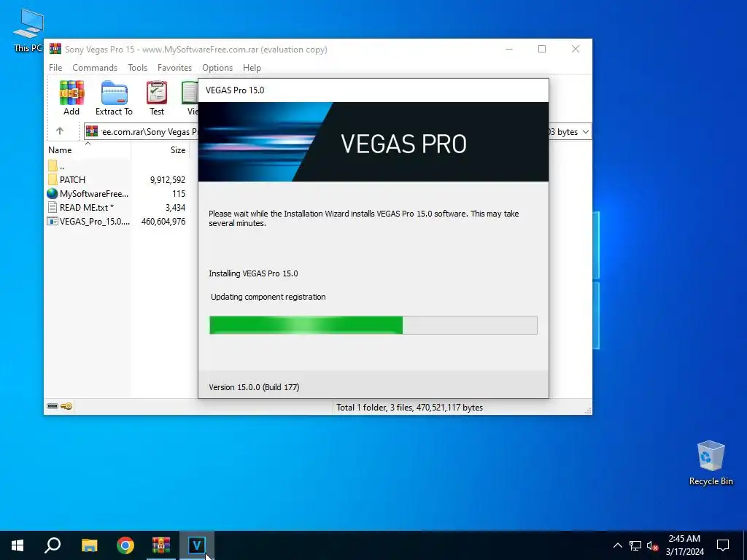Click the VEGAS PRO banner image

(373, 142)
